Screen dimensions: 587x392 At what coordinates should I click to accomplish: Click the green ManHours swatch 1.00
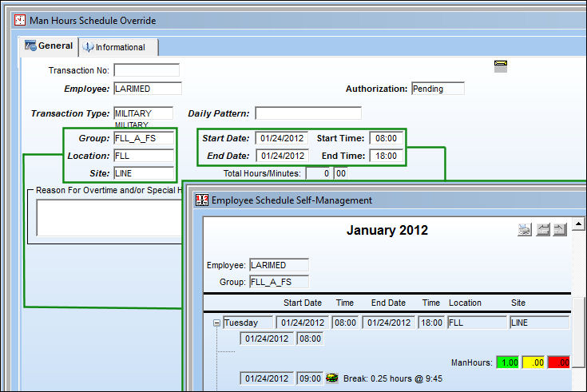(508, 362)
